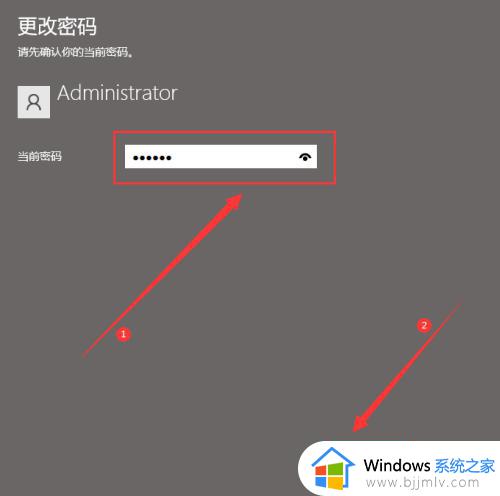Click the red arrowhead pointing at password box

click(x=234, y=202)
